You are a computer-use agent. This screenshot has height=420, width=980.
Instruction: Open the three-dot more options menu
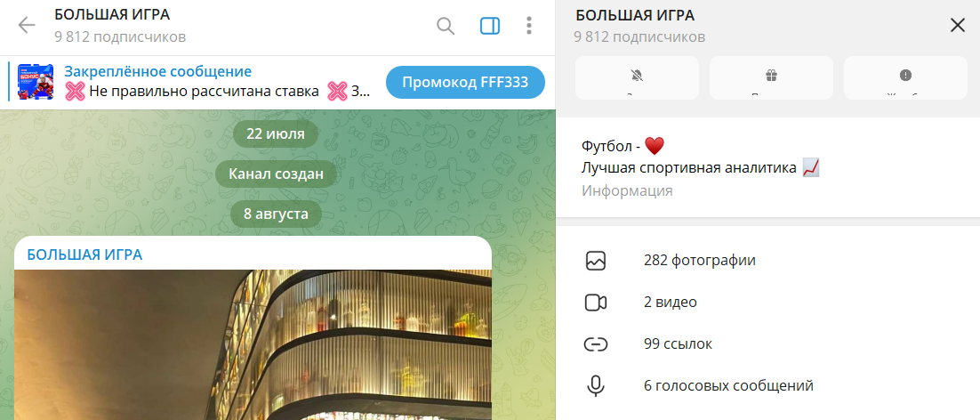pos(529,26)
